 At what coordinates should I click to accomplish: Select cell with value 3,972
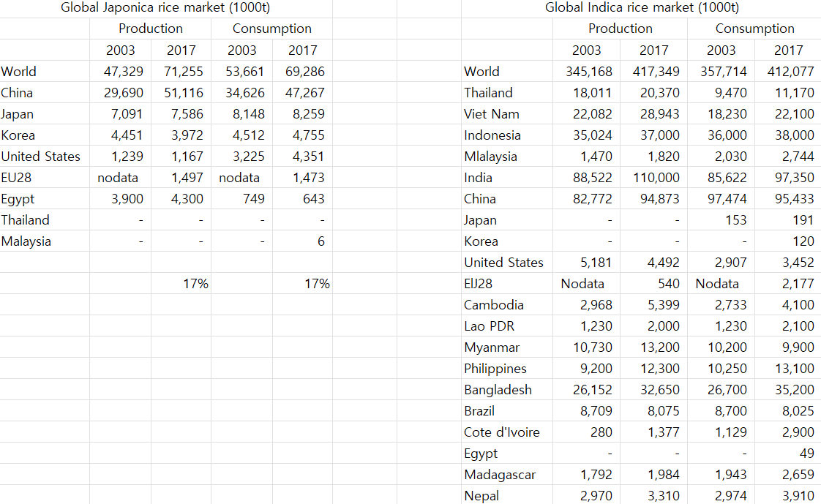tap(187, 135)
